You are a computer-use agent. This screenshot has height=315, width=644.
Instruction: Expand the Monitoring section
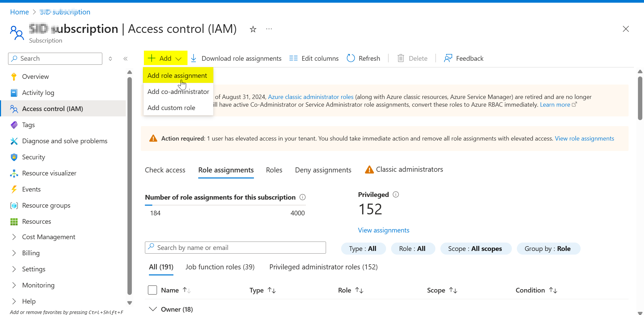coord(14,285)
